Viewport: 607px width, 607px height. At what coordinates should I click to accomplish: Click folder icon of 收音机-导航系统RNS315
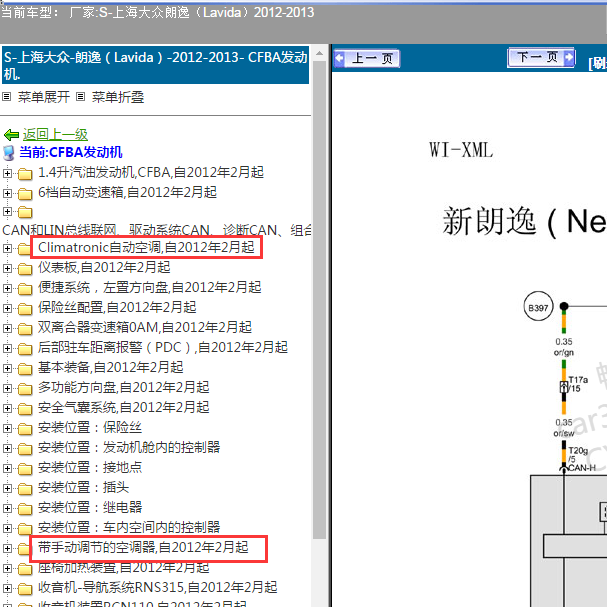[x=25, y=588]
